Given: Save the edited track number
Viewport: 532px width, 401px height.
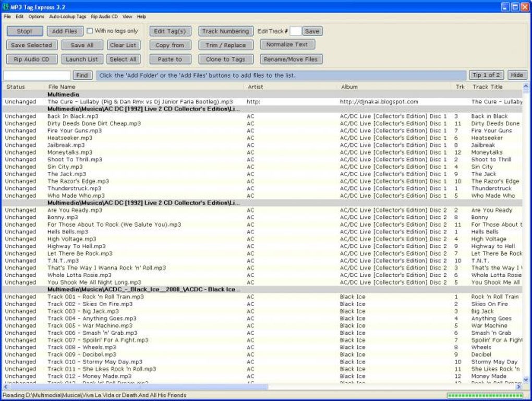Looking at the screenshot, I should click(312, 31).
